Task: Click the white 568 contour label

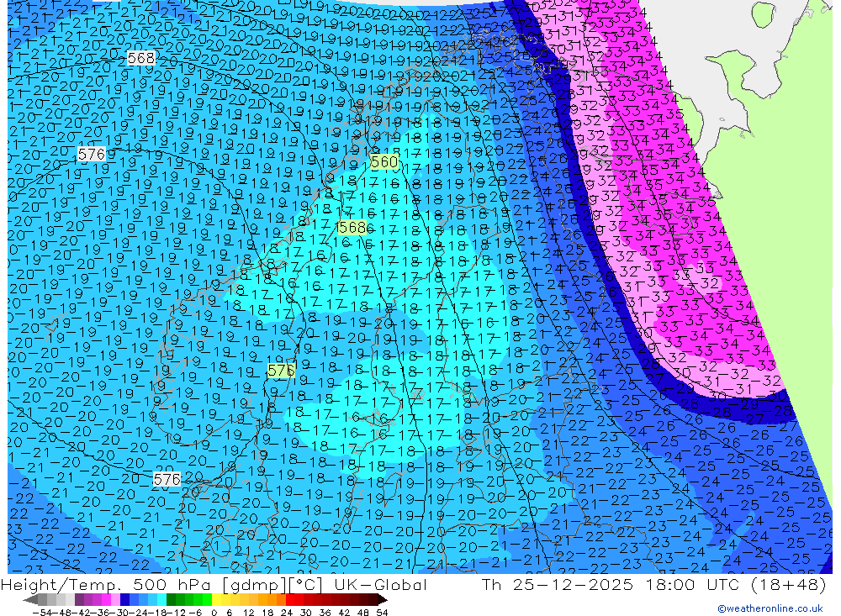Action: click(141, 58)
